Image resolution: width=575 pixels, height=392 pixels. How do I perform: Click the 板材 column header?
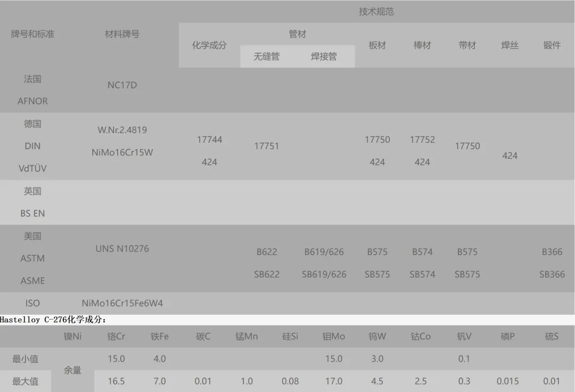377,45
